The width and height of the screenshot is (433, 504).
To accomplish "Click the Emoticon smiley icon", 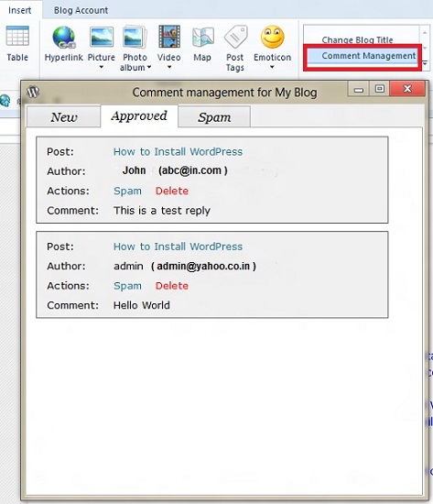I will (x=273, y=37).
